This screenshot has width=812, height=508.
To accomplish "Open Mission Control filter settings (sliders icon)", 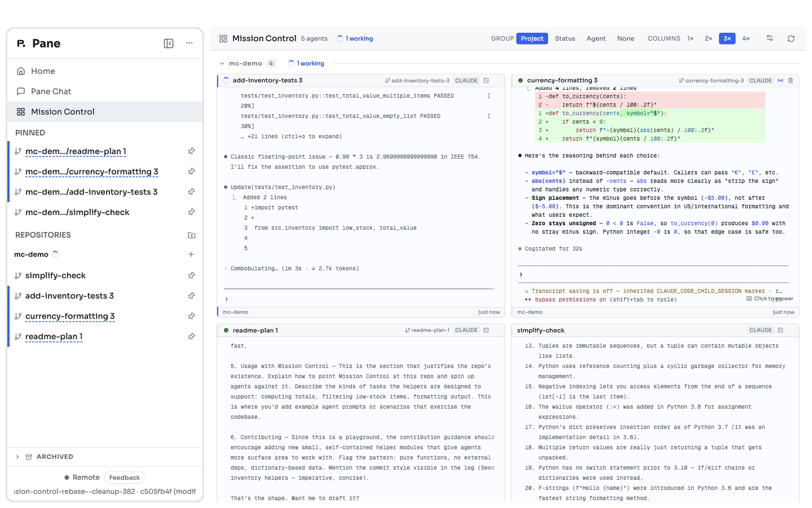I will pyautogui.click(x=770, y=38).
